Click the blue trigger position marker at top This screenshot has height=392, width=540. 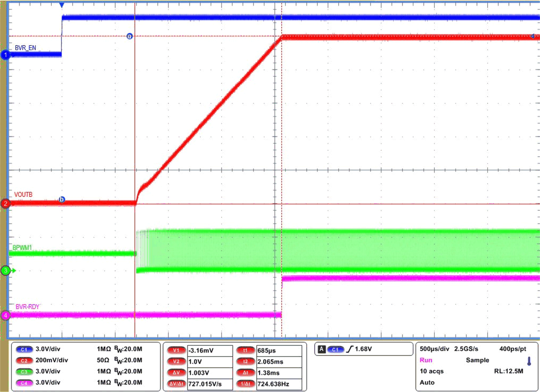tap(61, 5)
